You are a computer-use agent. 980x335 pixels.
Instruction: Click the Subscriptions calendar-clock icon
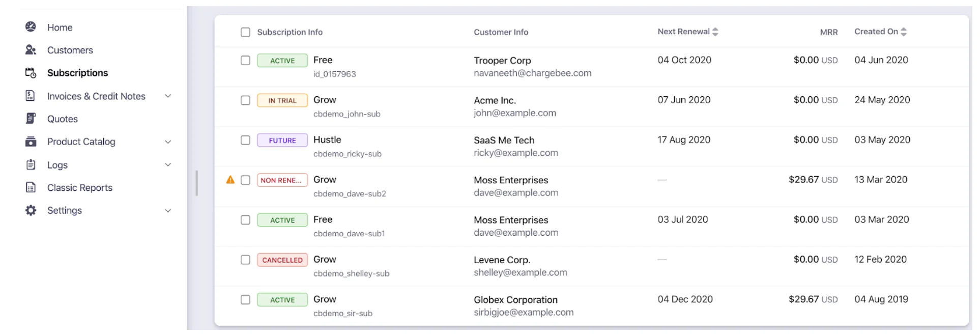(31, 73)
